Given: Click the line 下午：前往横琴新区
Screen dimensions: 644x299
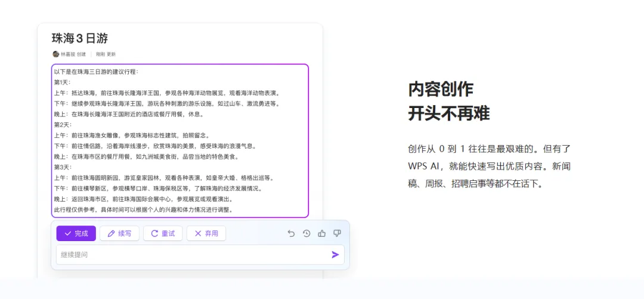Looking at the screenshot, I should pos(159,189).
